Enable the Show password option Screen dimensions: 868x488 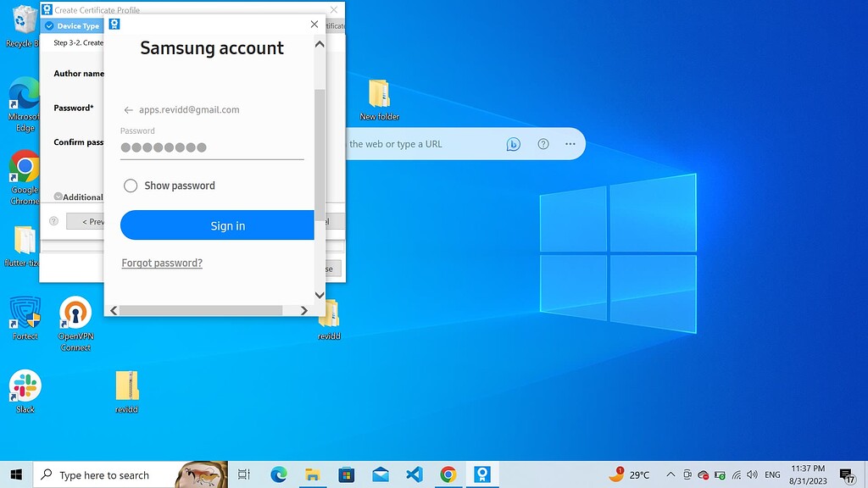point(131,186)
